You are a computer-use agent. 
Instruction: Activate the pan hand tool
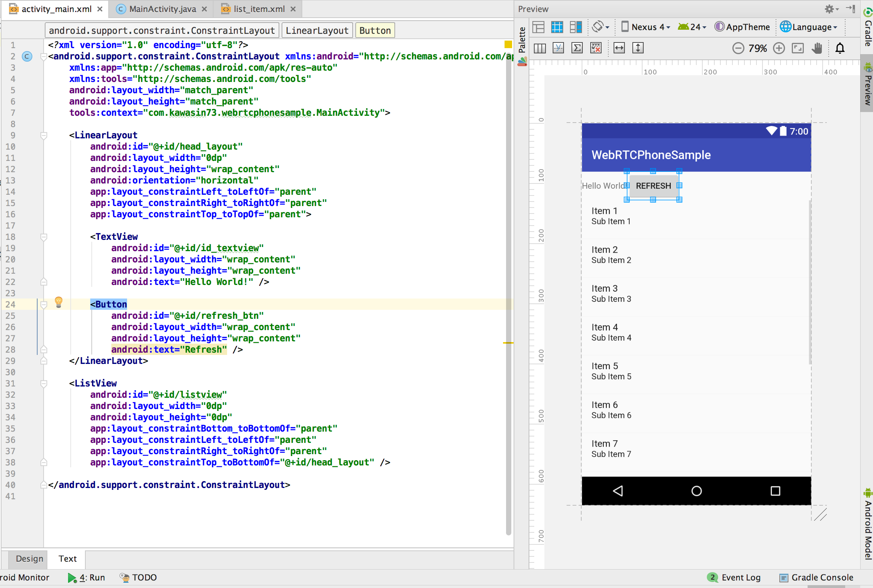pos(816,48)
